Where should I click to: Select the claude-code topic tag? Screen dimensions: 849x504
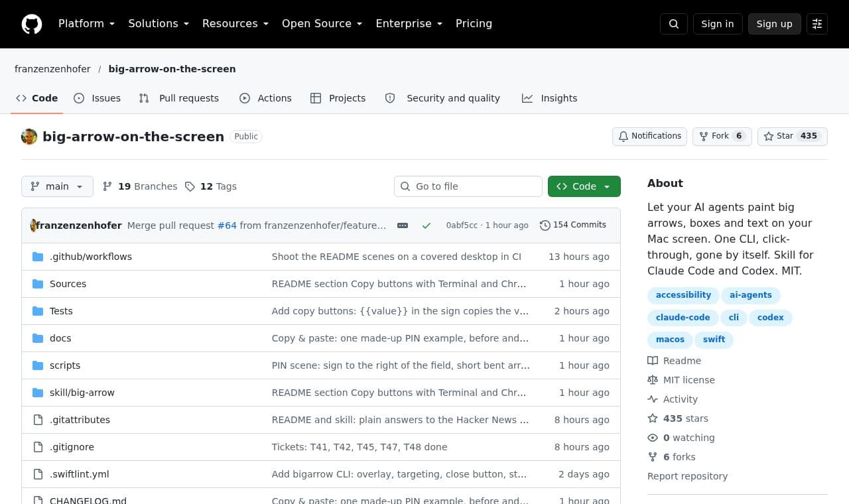(683, 318)
